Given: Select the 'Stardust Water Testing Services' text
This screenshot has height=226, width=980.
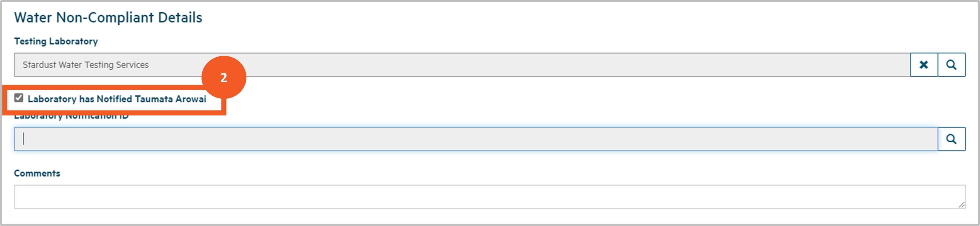Looking at the screenshot, I should pyautogui.click(x=85, y=65).
